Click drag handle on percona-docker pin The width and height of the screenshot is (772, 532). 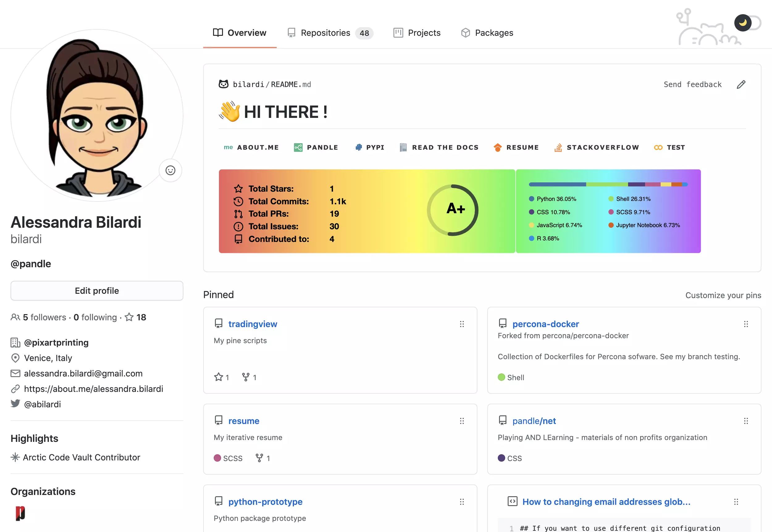[x=746, y=324]
